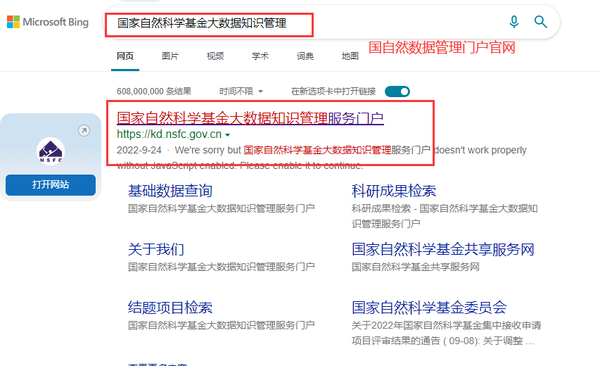
Task: Open 国家自然科学基金委员会 link
Action: tap(429, 307)
